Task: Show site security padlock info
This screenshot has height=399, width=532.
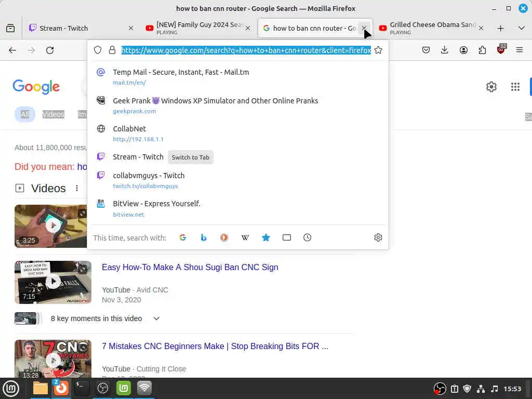Action: pyautogui.click(x=112, y=50)
